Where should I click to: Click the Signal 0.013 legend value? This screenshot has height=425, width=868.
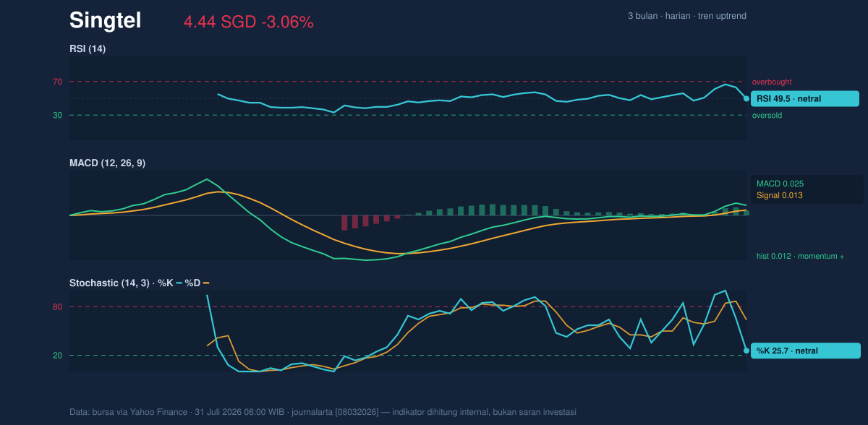click(x=780, y=195)
